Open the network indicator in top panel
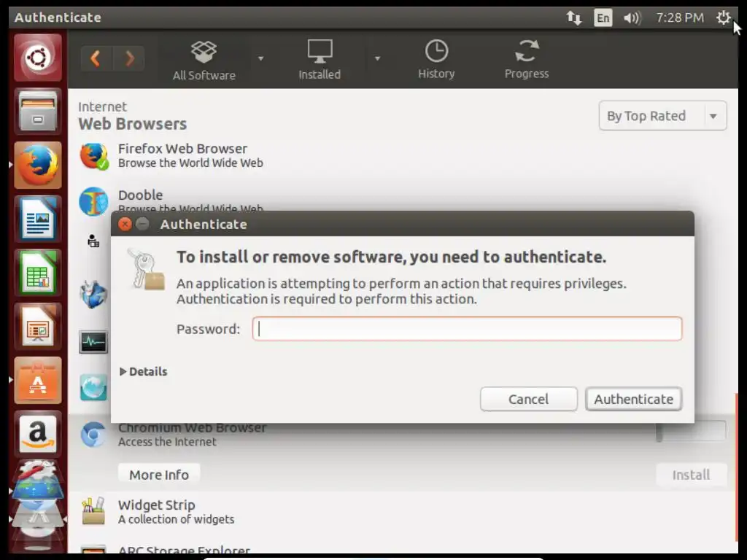Image resolution: width=747 pixels, height=560 pixels. [x=573, y=17]
